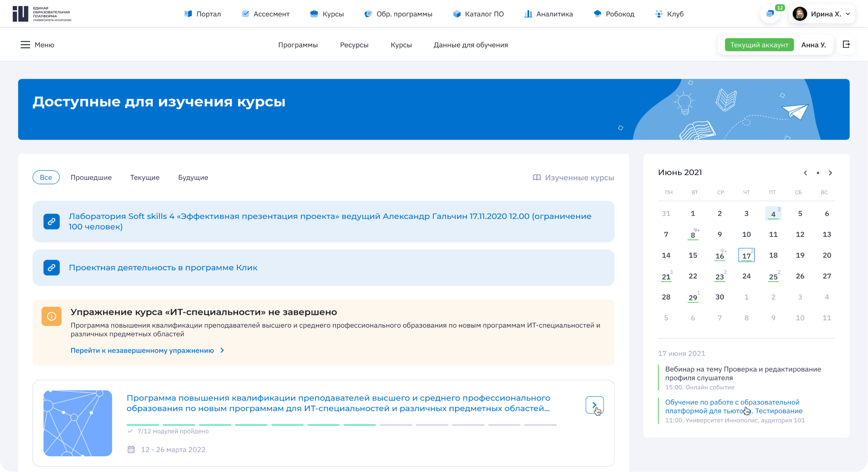Open the Портал section icon
This screenshot has width=868, height=472.
[188, 14]
